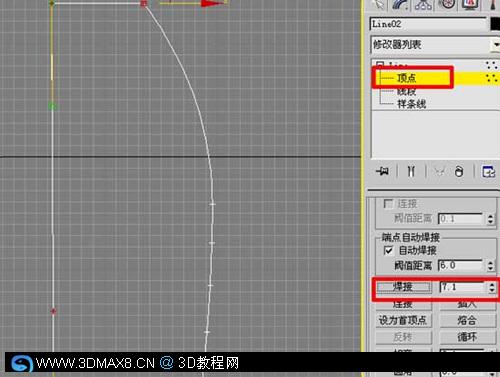500x377 pixels.
Task: Open the Motion panel tab
Action: 447,4
